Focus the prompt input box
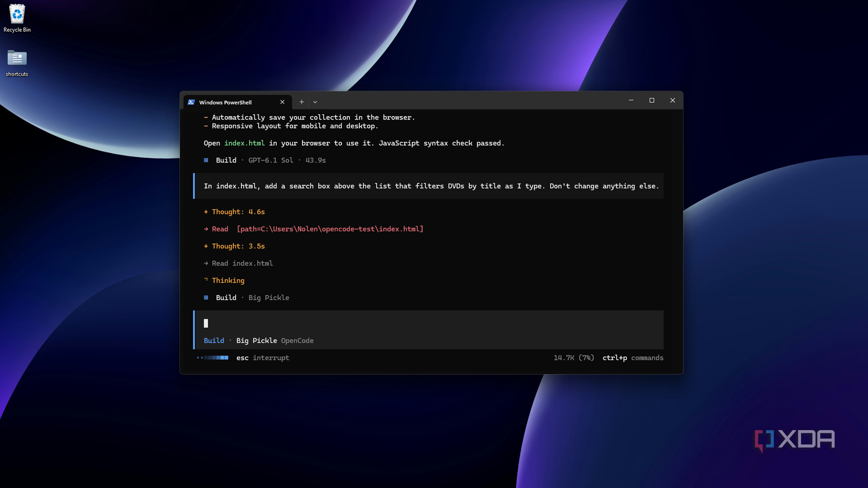Image resolution: width=868 pixels, height=488 pixels. (x=429, y=323)
